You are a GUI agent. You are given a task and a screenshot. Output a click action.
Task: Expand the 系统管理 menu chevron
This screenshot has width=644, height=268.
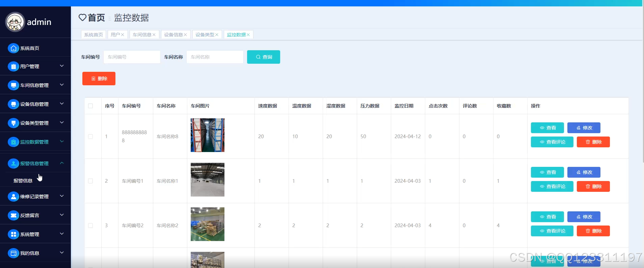62,234
